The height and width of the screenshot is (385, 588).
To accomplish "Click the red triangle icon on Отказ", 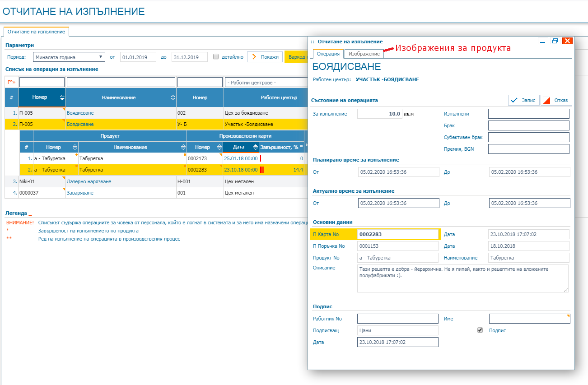I will click(x=546, y=100).
